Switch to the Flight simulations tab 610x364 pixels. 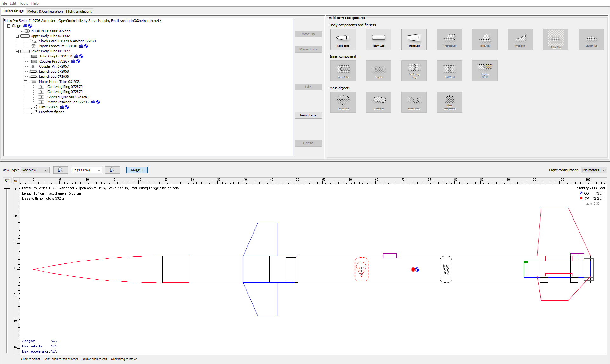pos(79,11)
